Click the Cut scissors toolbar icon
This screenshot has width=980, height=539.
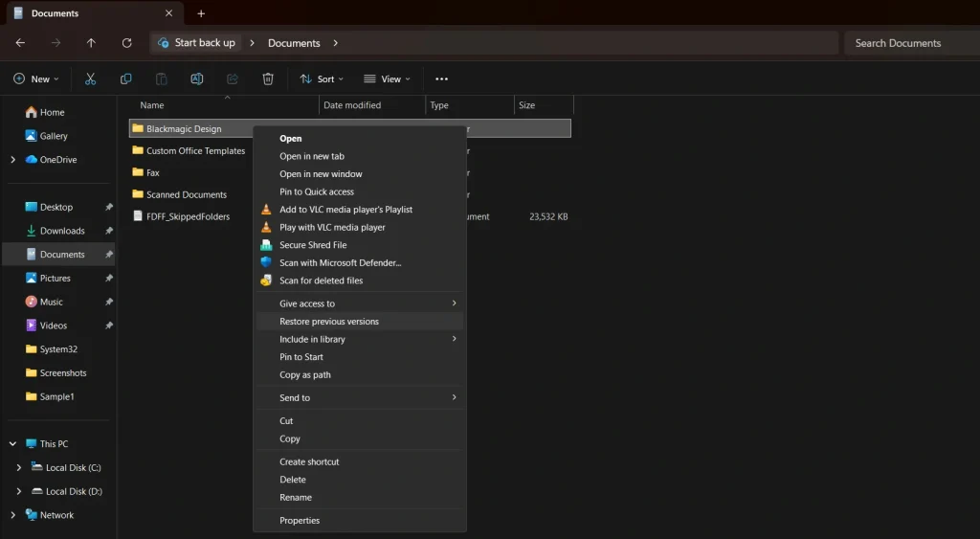pyautogui.click(x=91, y=79)
